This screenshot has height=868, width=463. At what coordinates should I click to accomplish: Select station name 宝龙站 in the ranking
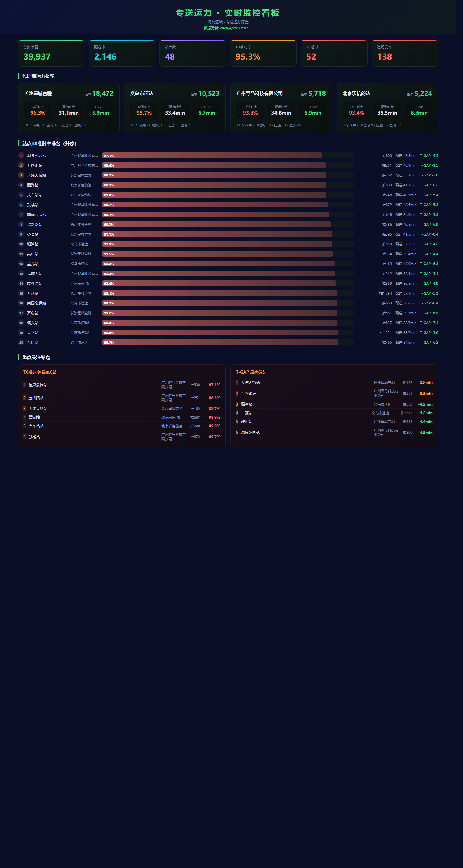tap(33, 264)
